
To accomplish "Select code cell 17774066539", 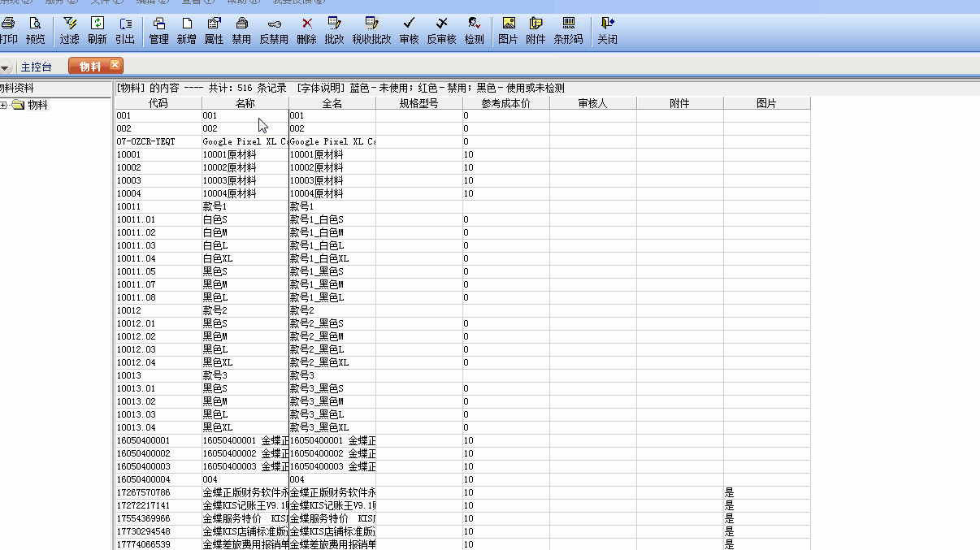I will (x=158, y=544).
